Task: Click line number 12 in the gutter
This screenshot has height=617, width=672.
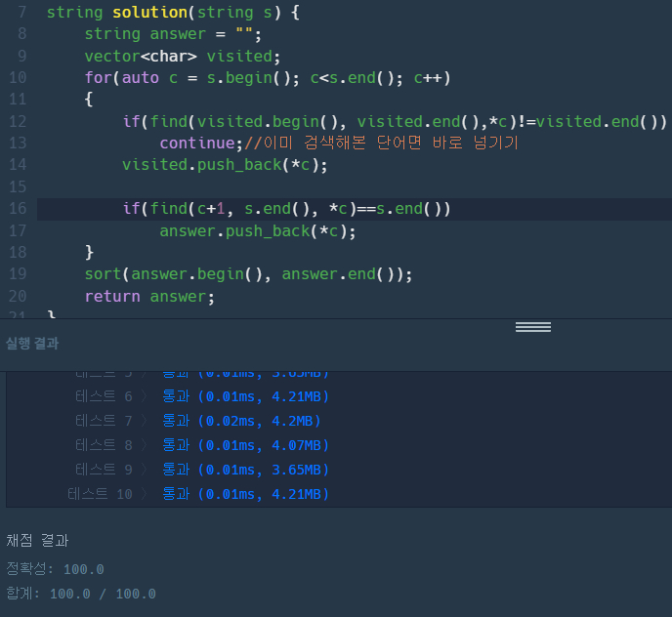Action: pos(18,121)
